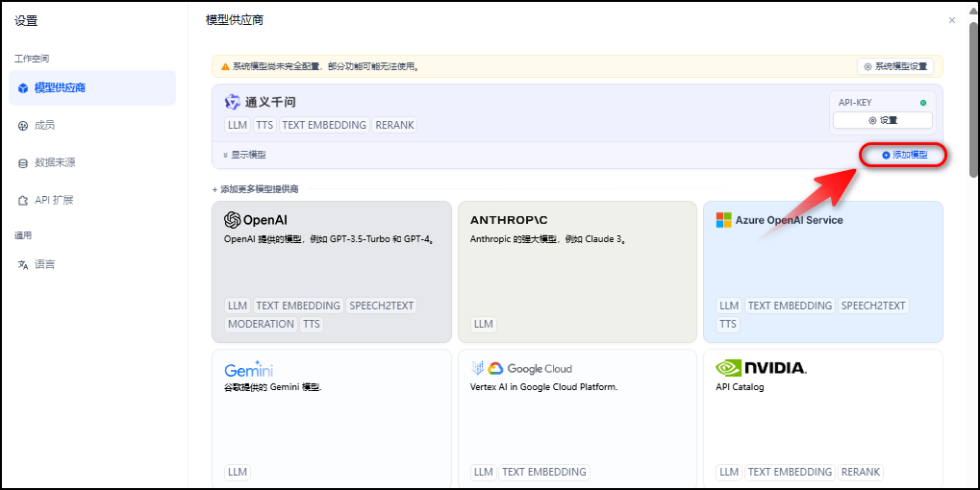The height and width of the screenshot is (490, 980).
Task: Click the LLM tag under 通义千问
Action: [238, 125]
